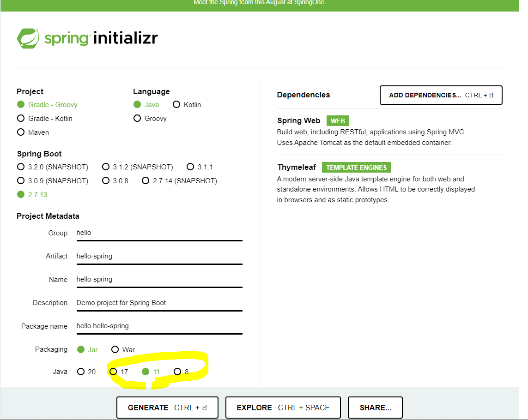Click the Packaging label
Image resolution: width=528 pixels, height=420 pixels.
pos(51,349)
